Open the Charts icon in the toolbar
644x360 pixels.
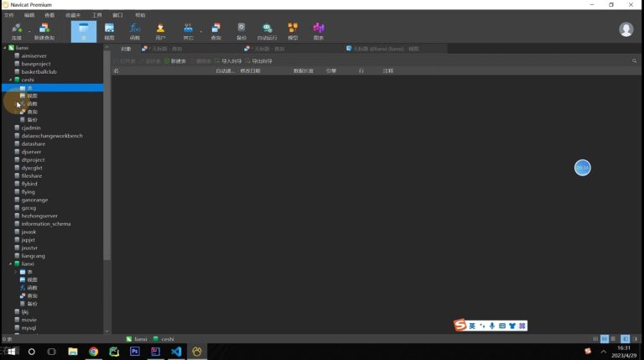tap(319, 32)
